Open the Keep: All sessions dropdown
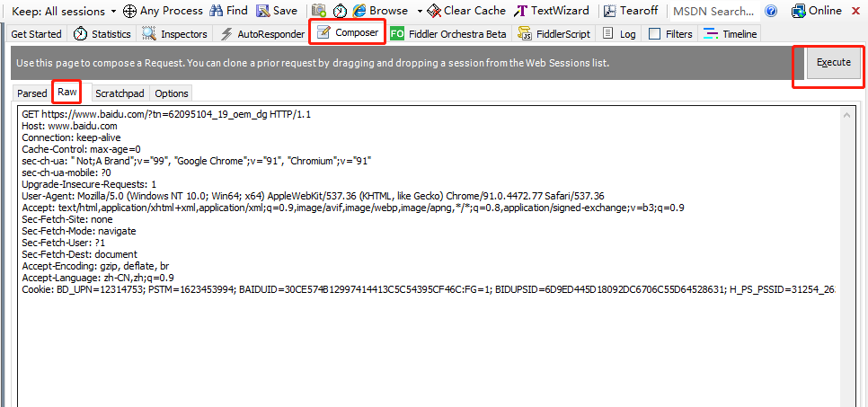The image size is (868, 407). 64,11
